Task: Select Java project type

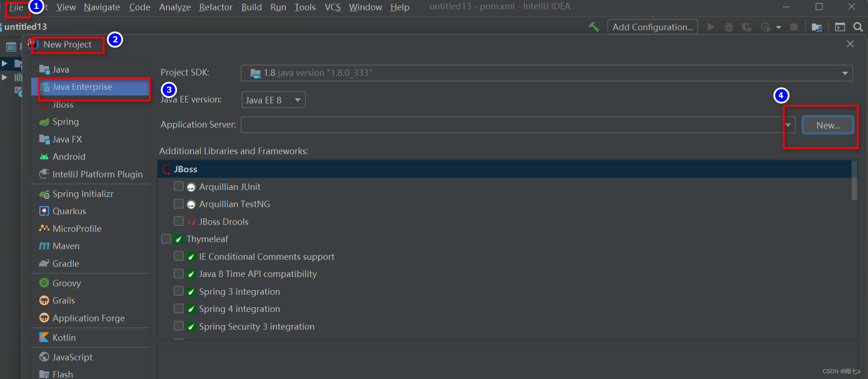Action: click(90, 69)
